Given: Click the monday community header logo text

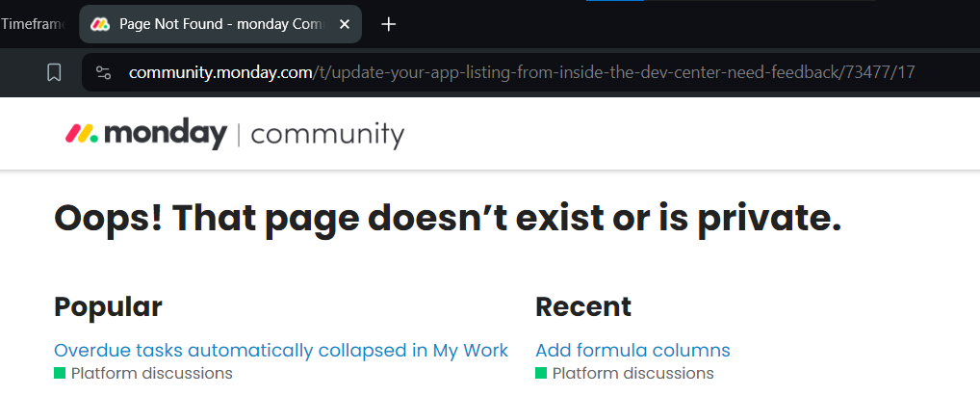Looking at the screenshot, I should click(x=235, y=135).
